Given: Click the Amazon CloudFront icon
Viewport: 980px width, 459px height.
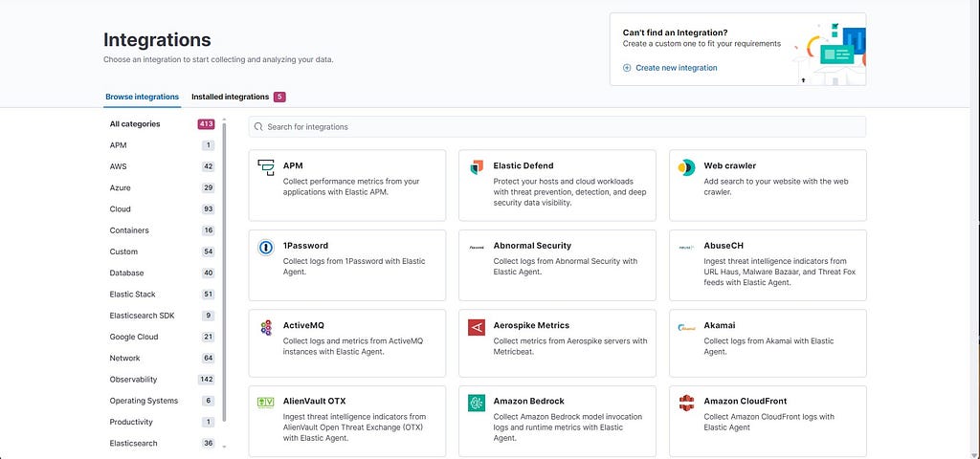Looking at the screenshot, I should pos(686,403).
